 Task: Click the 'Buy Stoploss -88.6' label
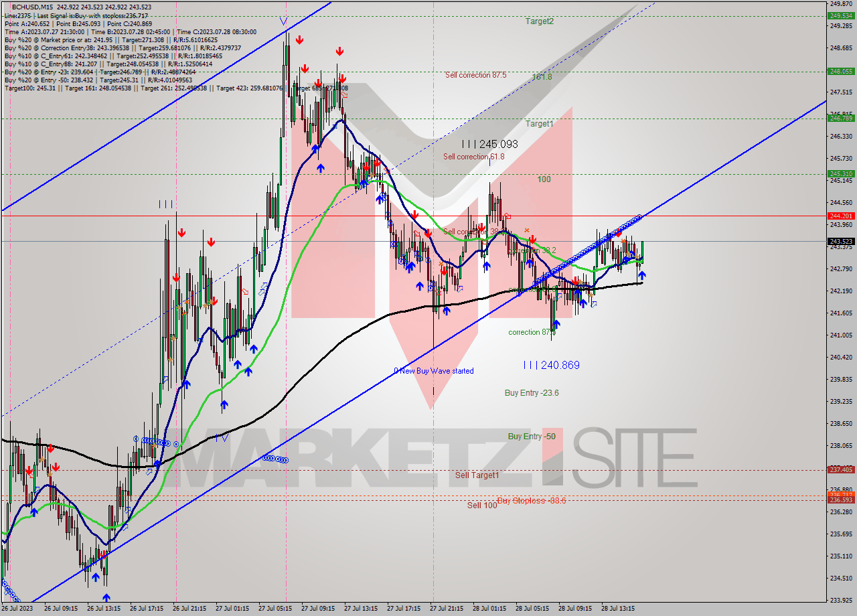tap(532, 501)
